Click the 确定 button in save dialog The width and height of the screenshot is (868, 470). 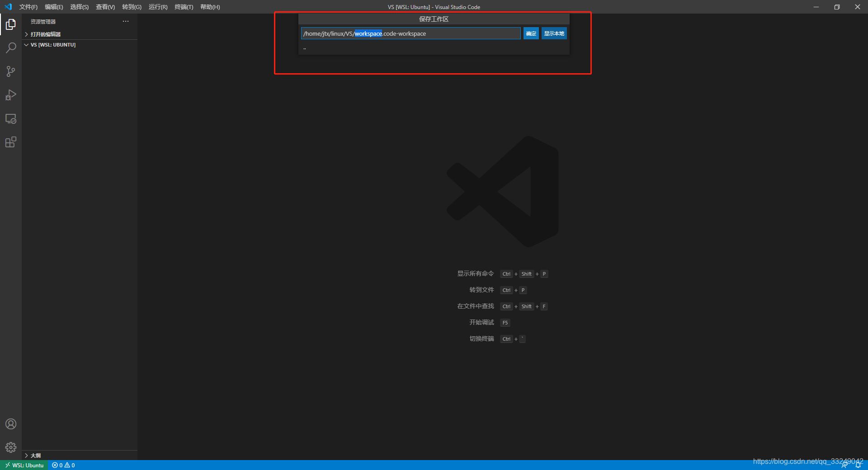pyautogui.click(x=531, y=33)
